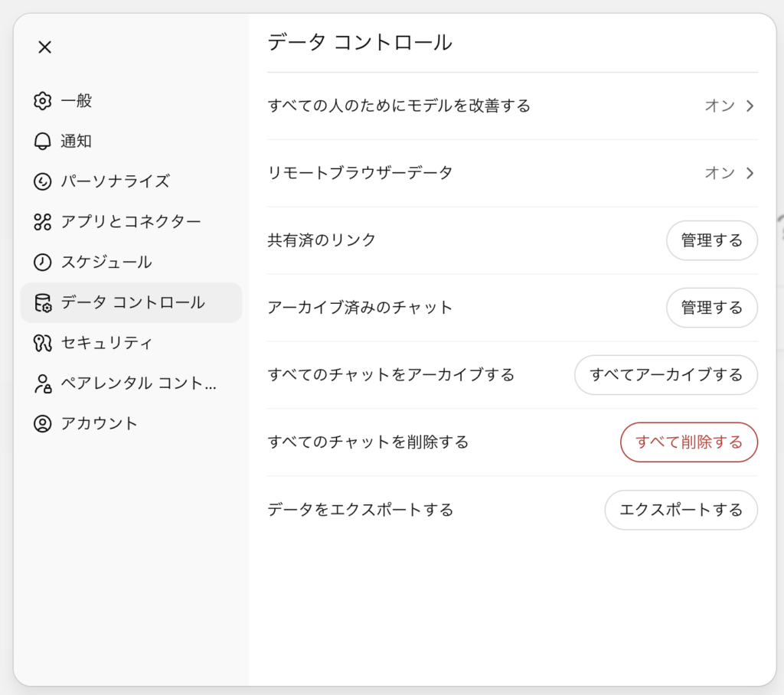This screenshot has height=695, width=784.
Task: Click the アプリとコネクター apps icon
Action: pyautogui.click(x=43, y=222)
